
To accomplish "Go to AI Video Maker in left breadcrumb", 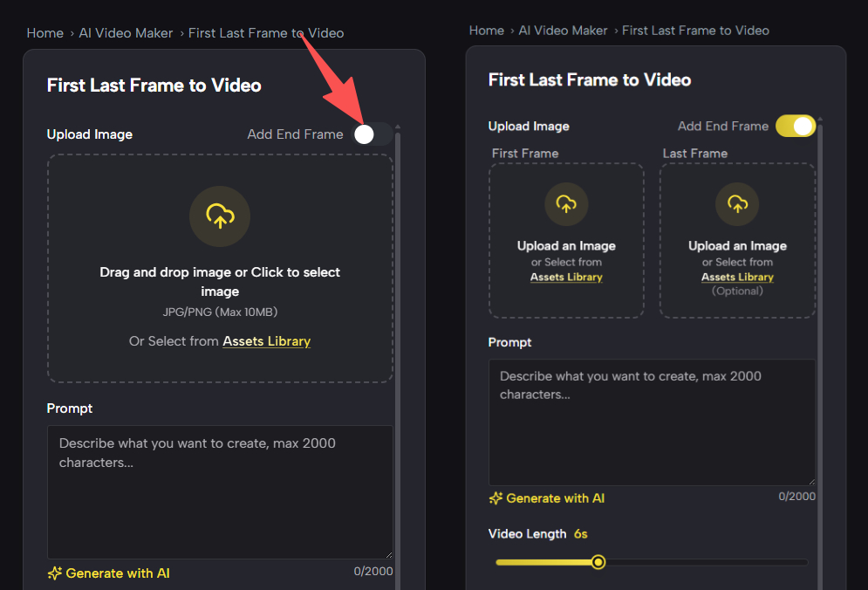I will click(x=126, y=33).
